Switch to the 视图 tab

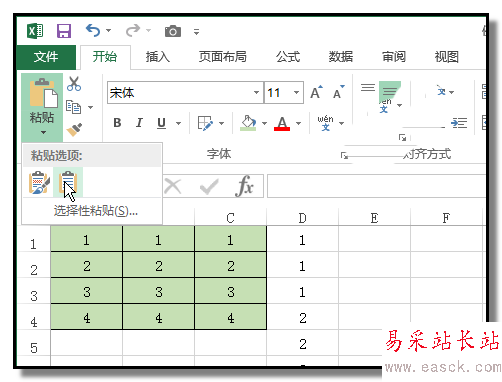coord(447,57)
